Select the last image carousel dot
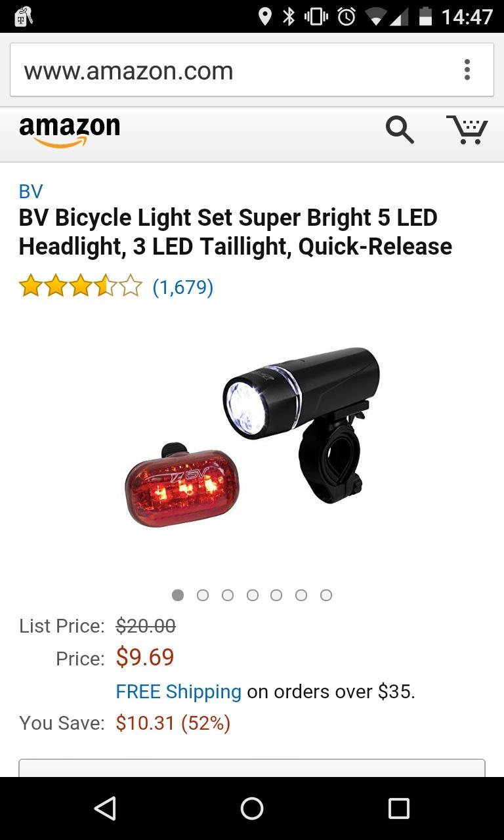This screenshot has height=840, width=504. (x=326, y=595)
